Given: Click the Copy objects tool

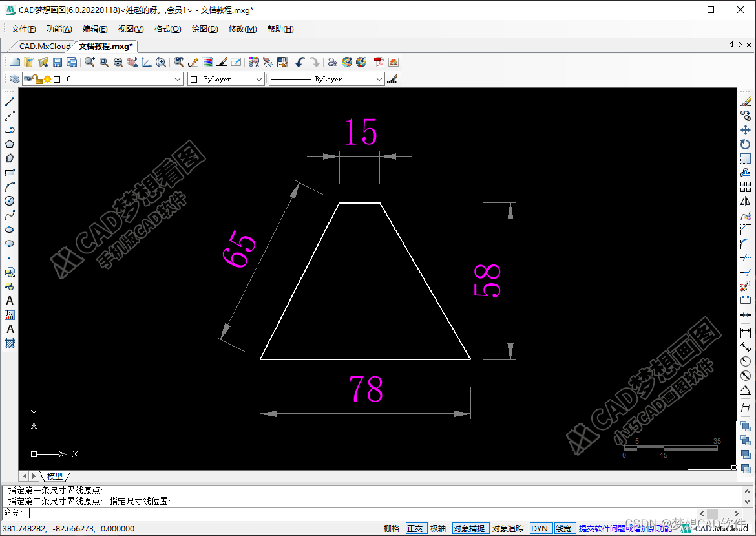Looking at the screenshot, I should tap(746, 116).
